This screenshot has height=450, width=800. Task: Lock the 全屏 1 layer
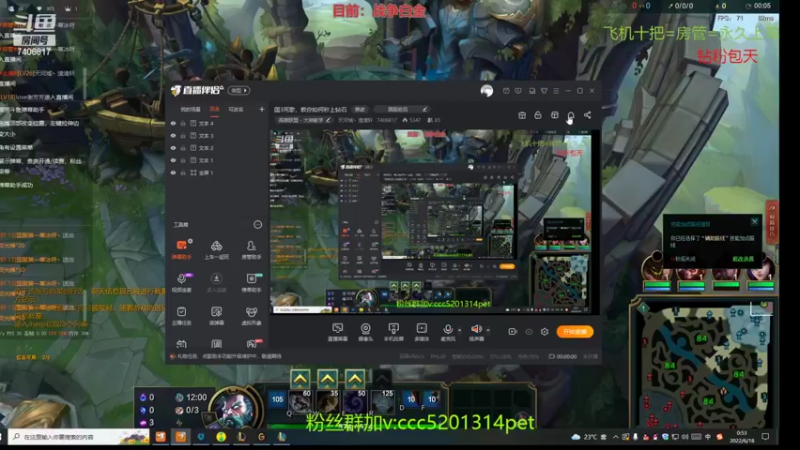tap(183, 172)
